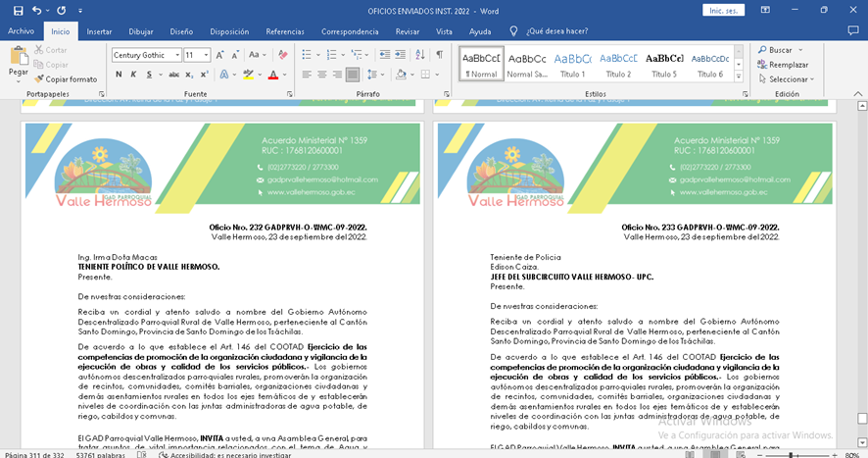Click the Pegar (Paste) icon

click(x=18, y=59)
